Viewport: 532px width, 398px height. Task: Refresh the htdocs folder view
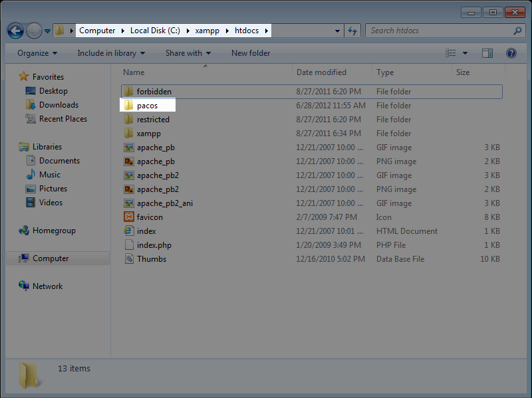[352, 31]
